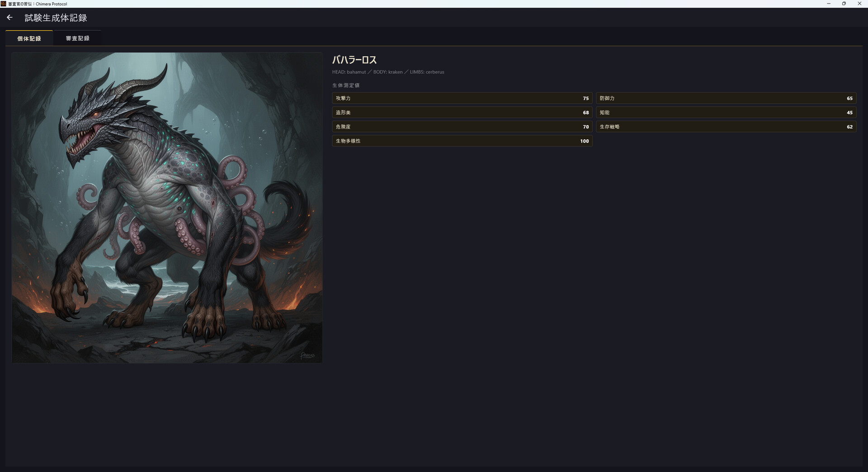Minimize the Chimera Protocol window
The height and width of the screenshot is (472, 868).
pos(829,4)
